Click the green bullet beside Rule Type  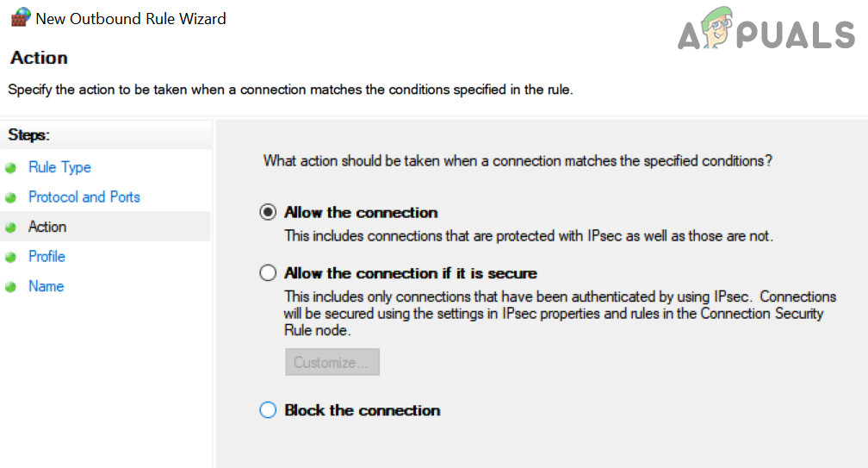pyautogui.click(x=11, y=168)
